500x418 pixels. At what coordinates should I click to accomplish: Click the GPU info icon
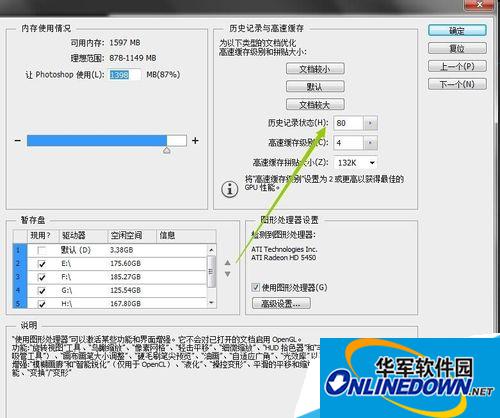tap(230, 190)
